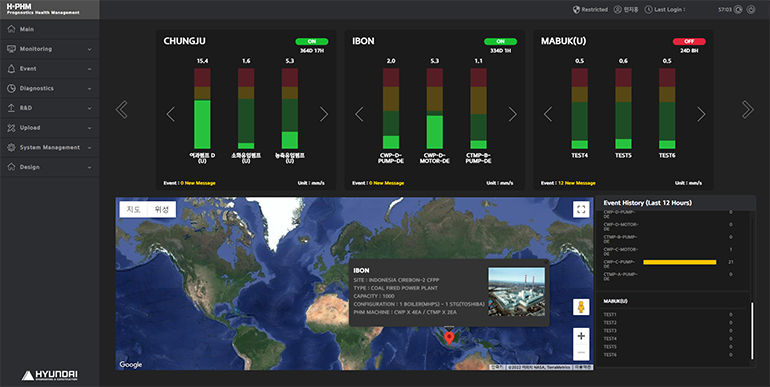Go to previous site cards double chevron
The width and height of the screenshot is (770, 387).
point(122,110)
